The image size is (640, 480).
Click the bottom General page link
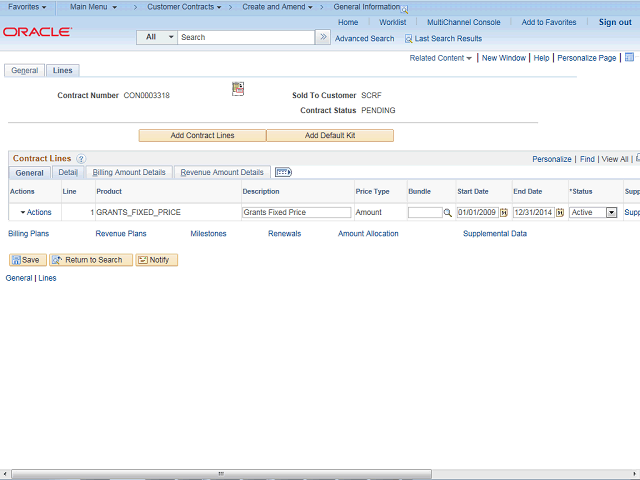point(19,278)
